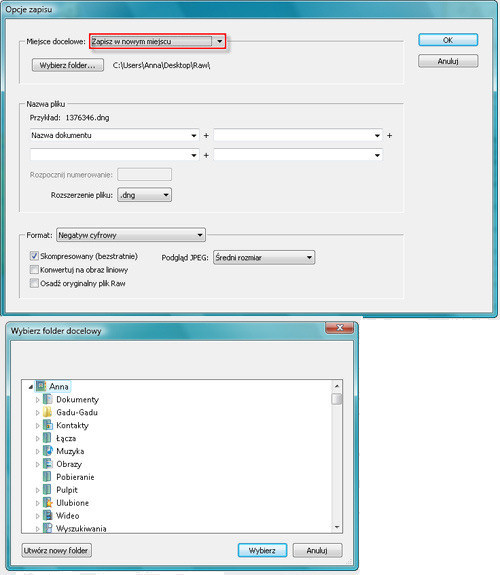The height and width of the screenshot is (575, 500).
Task: Click the Rozpocznij numerowanie input field
Action: pyautogui.click(x=144, y=175)
